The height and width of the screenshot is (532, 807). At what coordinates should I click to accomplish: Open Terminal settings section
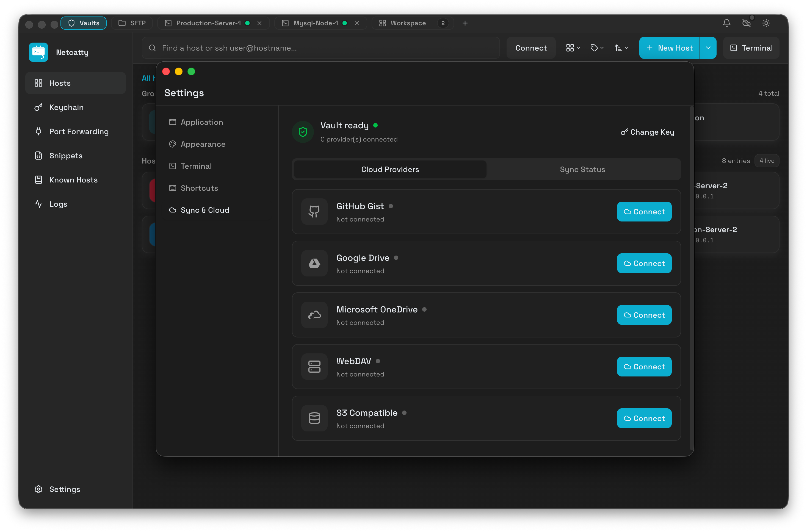(217, 166)
